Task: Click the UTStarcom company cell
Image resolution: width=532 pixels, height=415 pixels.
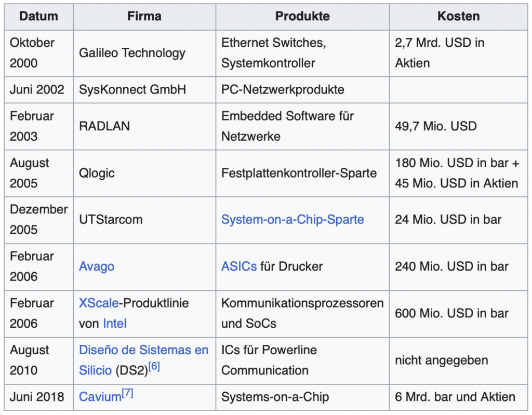Action: coord(144,220)
